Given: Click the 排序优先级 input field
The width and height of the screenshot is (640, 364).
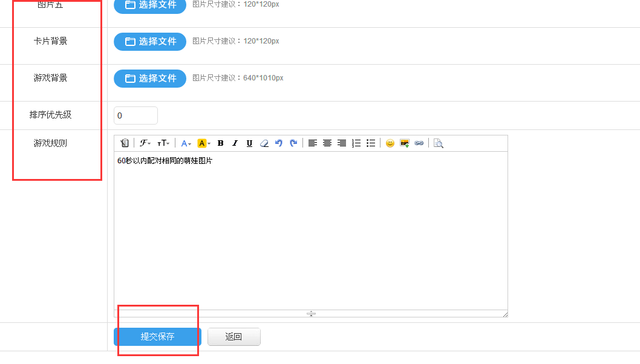Looking at the screenshot, I should click(x=136, y=115).
